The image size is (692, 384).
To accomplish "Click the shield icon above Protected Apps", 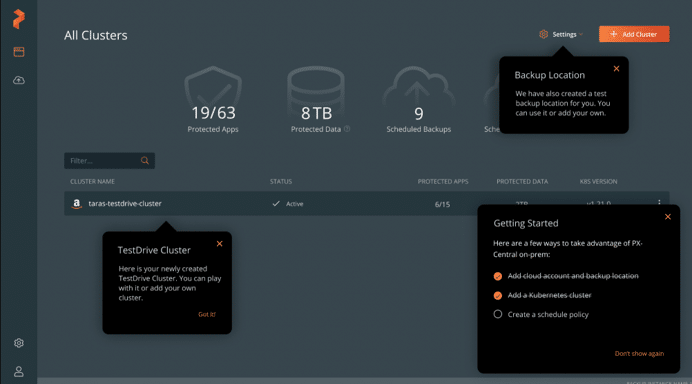I will click(x=213, y=88).
